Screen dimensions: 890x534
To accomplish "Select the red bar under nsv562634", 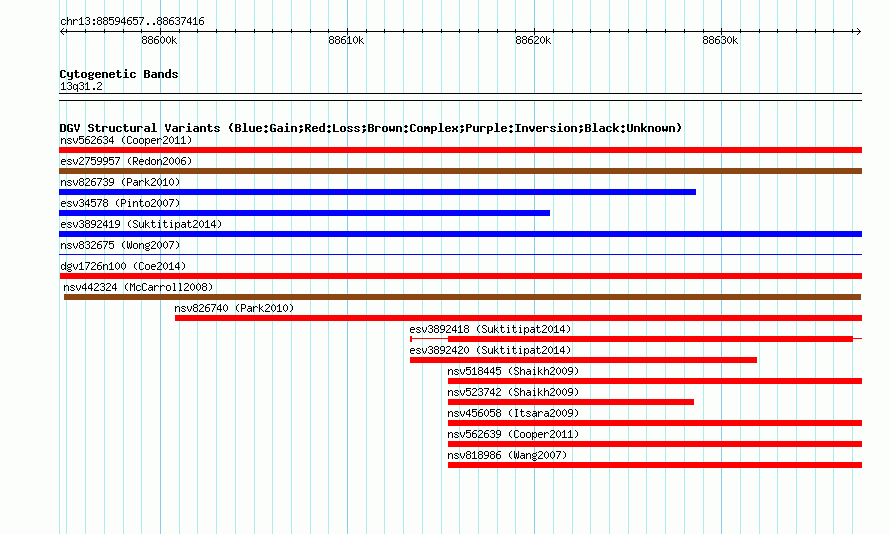I will [460, 150].
